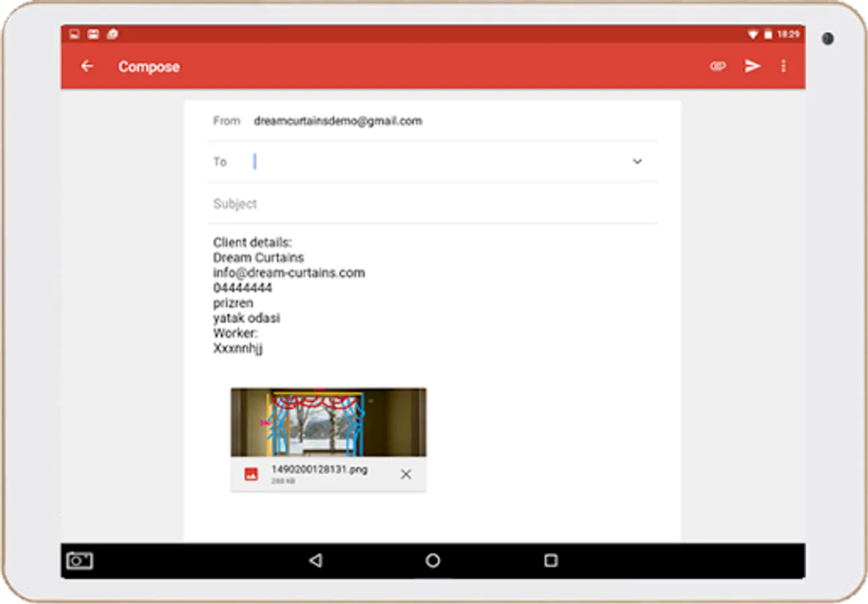Click the red image file icon

252,474
